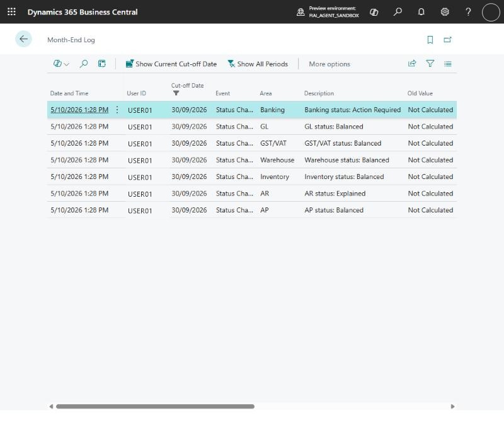Image resolution: width=504 pixels, height=423 pixels.
Task: Open the help question mark
Action: point(468,12)
